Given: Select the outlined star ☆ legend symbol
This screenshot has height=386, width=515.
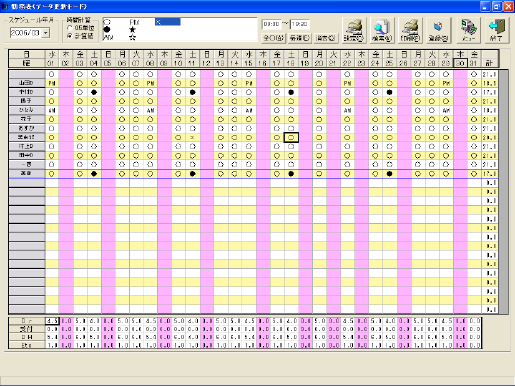Looking at the screenshot, I should pyautogui.click(x=133, y=37).
